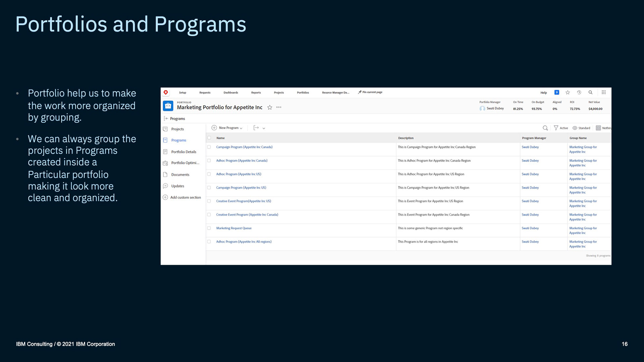Expand the New Program dropdown
644x362 pixels.
[241, 128]
